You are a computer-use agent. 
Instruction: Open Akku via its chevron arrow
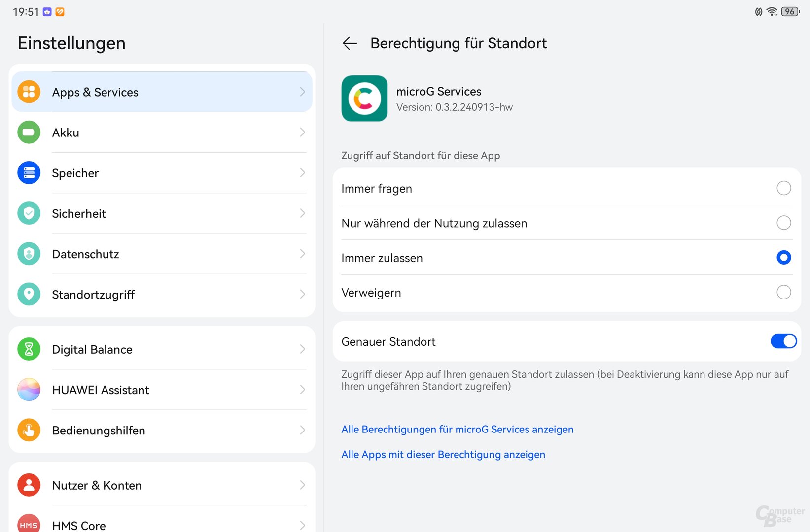(x=302, y=132)
